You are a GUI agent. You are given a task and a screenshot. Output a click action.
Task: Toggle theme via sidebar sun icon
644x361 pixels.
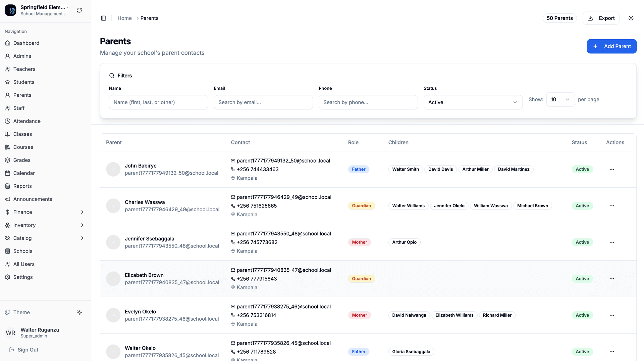(x=79, y=312)
